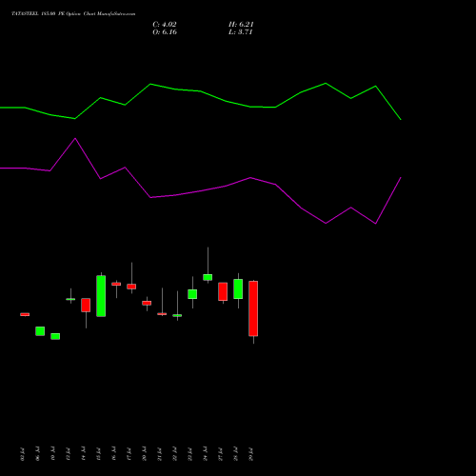Image resolution: width=476 pixels, height=476 pixels.
Task: Click the peak of the purple line
Action: click(x=75, y=138)
